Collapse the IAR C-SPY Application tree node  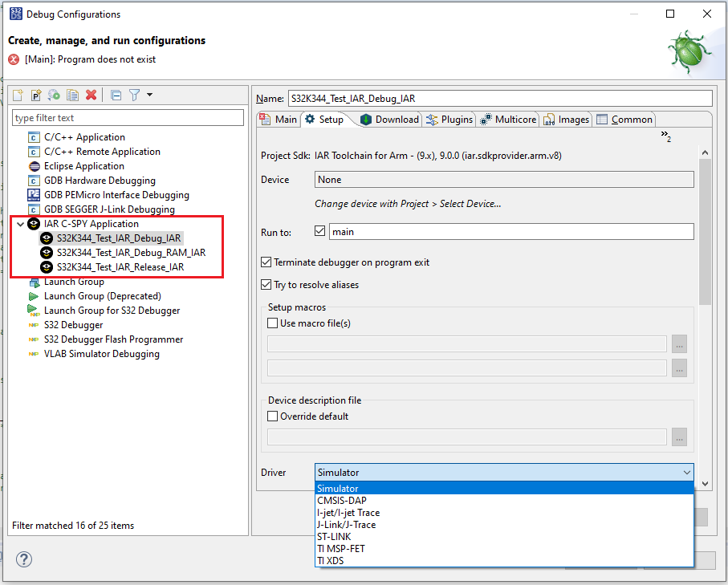point(20,223)
